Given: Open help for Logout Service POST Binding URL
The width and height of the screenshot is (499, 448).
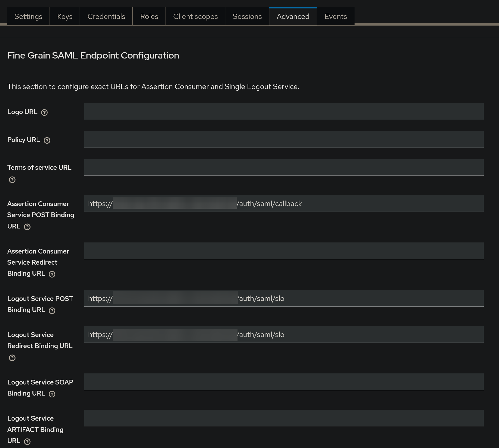Looking at the screenshot, I should (52, 310).
